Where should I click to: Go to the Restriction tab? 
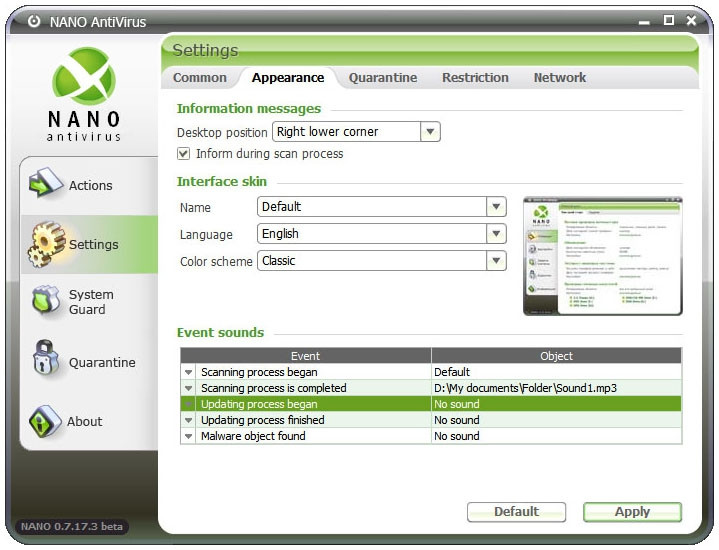pos(475,78)
